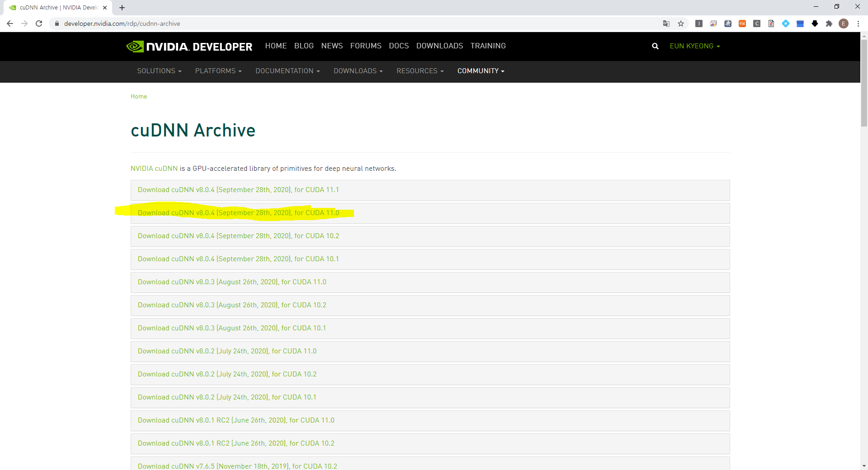Expand the SOLUTIONS dropdown menu

click(159, 71)
